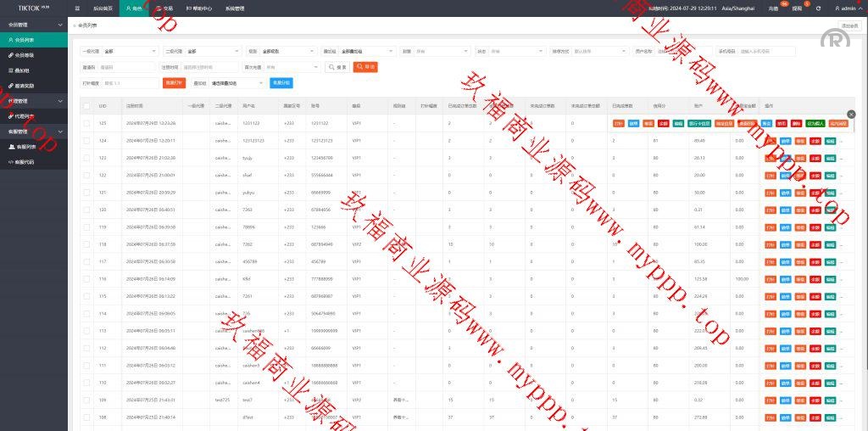Collapse the 会员管理 sidebar section
The width and height of the screenshot is (868, 431).
34,25
